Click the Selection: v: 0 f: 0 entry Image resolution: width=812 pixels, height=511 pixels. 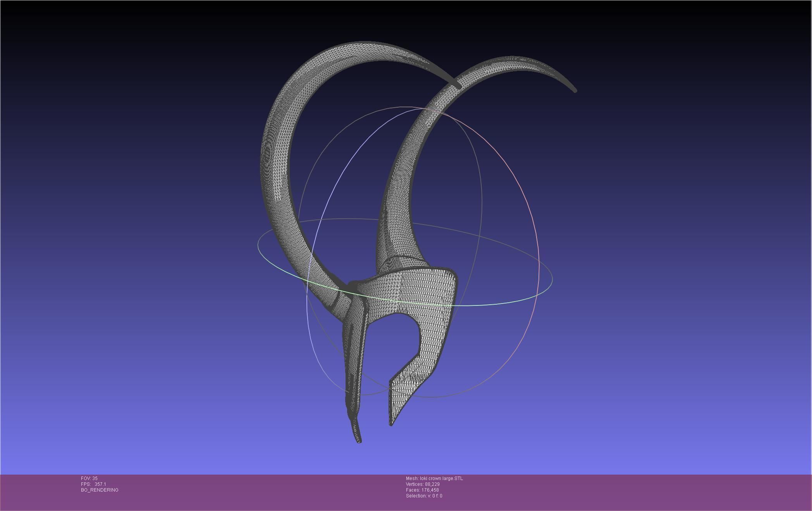point(424,496)
